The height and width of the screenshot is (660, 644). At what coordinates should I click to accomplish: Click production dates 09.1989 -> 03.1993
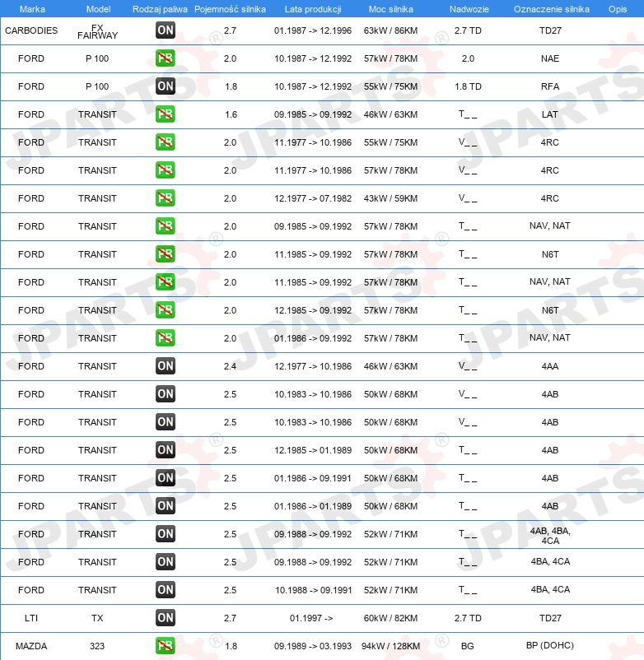pyautogui.click(x=312, y=646)
